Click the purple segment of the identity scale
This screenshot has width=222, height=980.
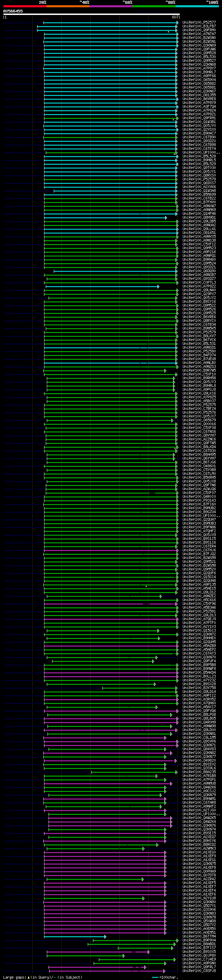111,6
